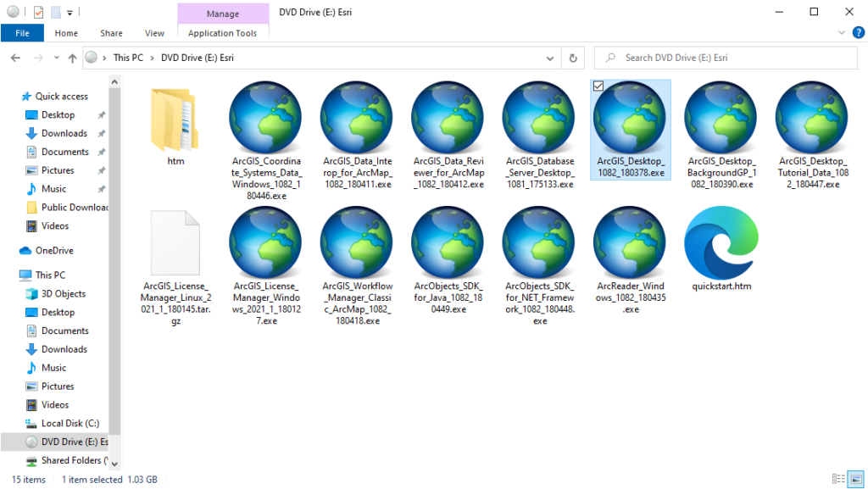Click the New Folder quick access icon

click(55, 12)
